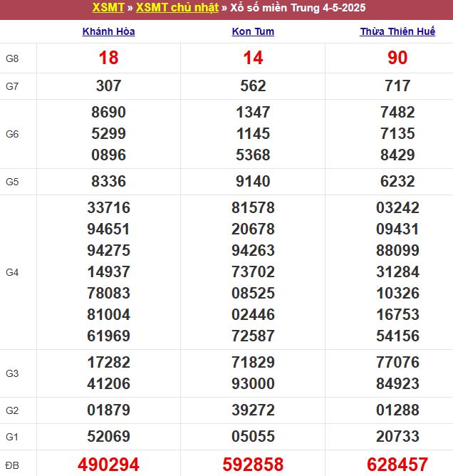
Task: Click G4 number 88099
Action: coord(397,250)
